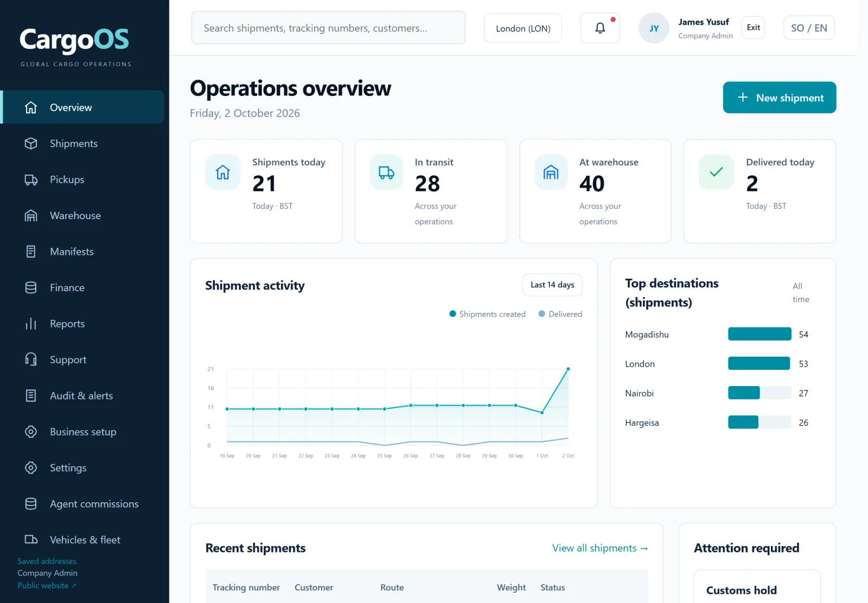Click the Settings gear icon in sidebar
Image resolution: width=868 pixels, height=603 pixels.
[x=31, y=467]
